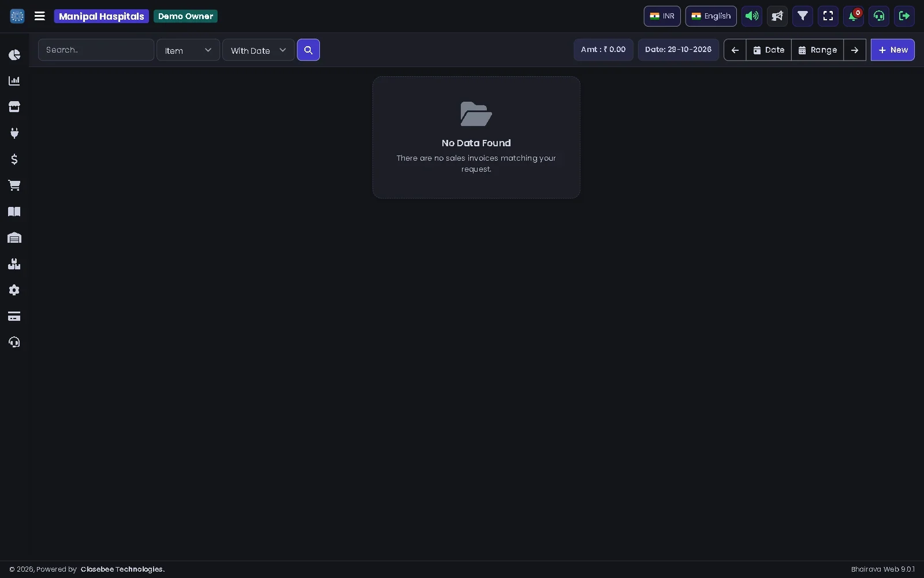Go to previous date with left arrow
Image resolution: width=924 pixels, height=578 pixels.
click(x=735, y=50)
